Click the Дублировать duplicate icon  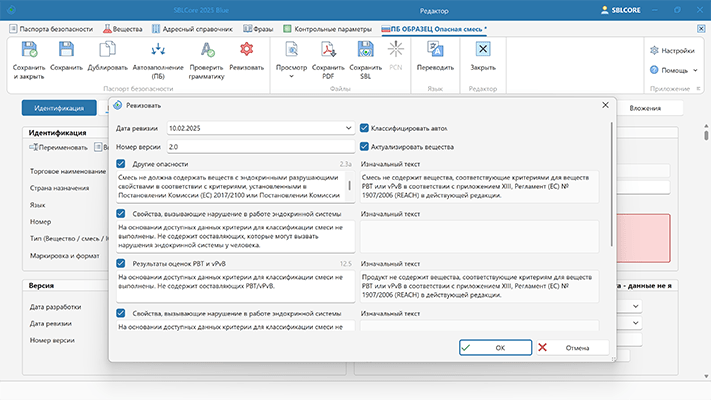[x=107, y=50]
